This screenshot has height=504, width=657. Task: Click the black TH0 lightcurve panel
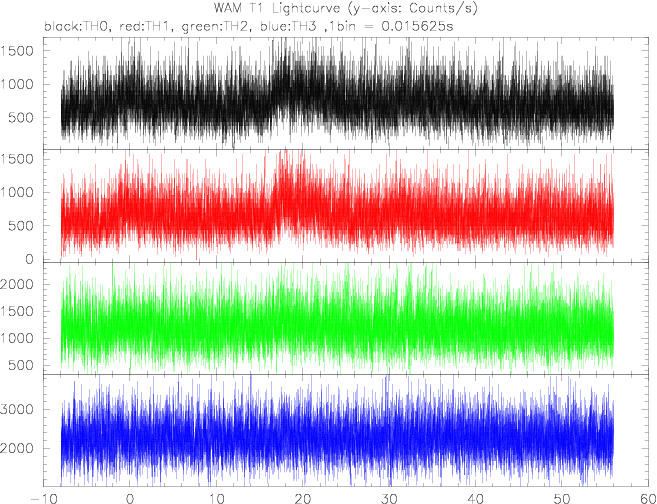[346, 93]
